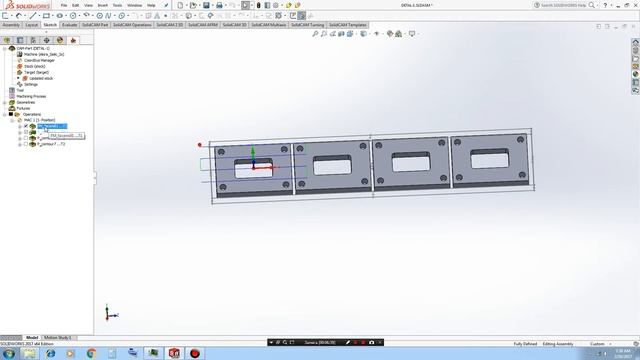Switch to the SolidCAM Templates tab
Image resolution: width=640 pixels, height=360 pixels.
(348, 25)
